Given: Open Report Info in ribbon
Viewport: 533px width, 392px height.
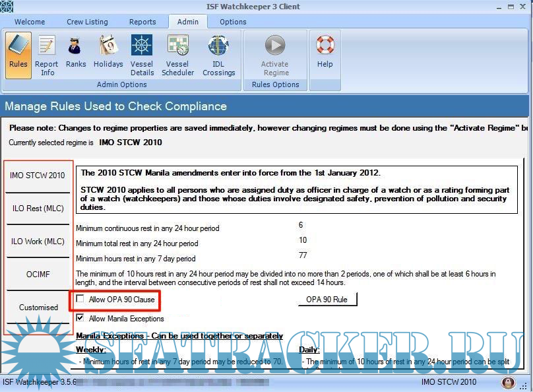Looking at the screenshot, I should (47, 54).
